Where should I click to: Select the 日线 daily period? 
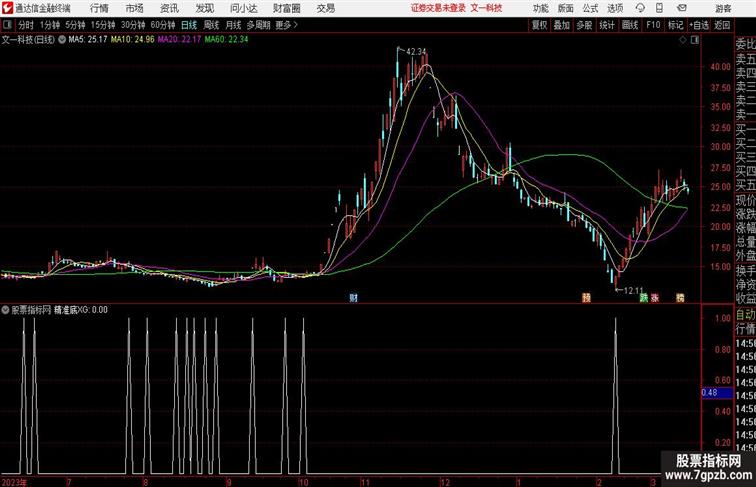pyautogui.click(x=189, y=25)
